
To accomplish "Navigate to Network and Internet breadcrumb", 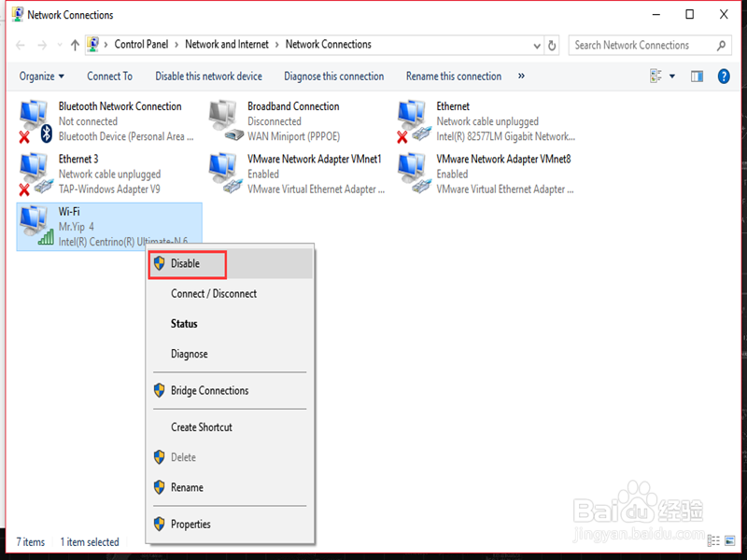I will [x=227, y=44].
